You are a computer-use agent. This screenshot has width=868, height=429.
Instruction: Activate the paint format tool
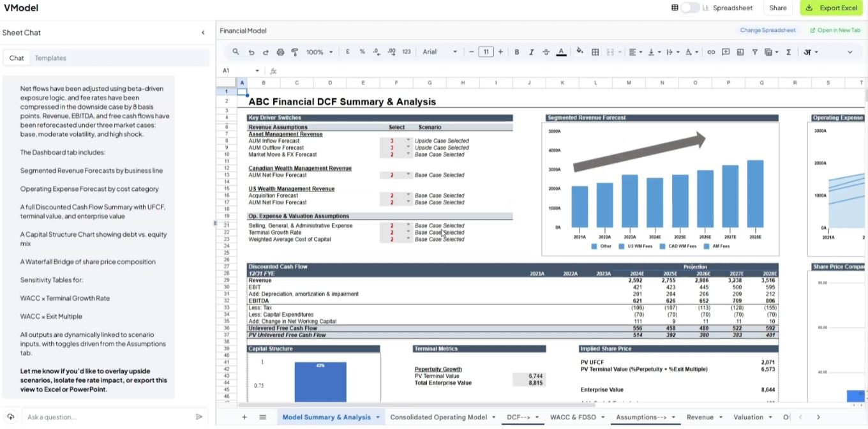click(295, 52)
